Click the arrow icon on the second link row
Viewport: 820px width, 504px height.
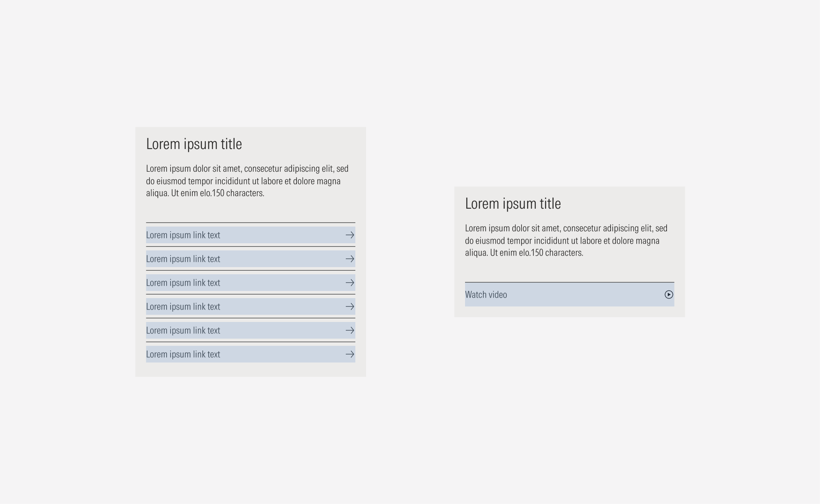pos(349,259)
